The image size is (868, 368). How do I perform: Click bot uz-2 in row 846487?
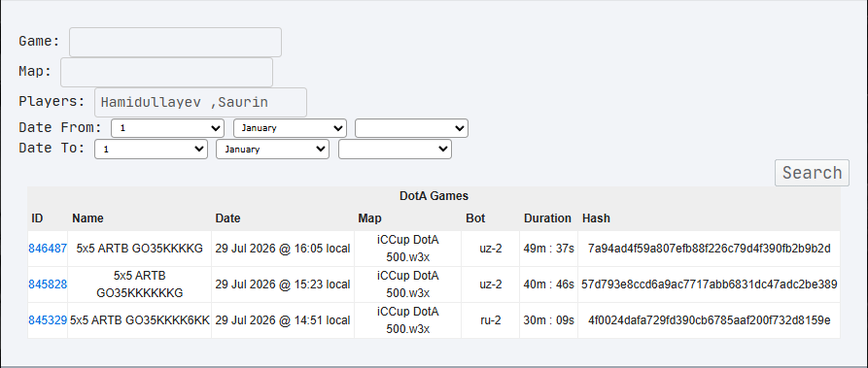click(491, 249)
